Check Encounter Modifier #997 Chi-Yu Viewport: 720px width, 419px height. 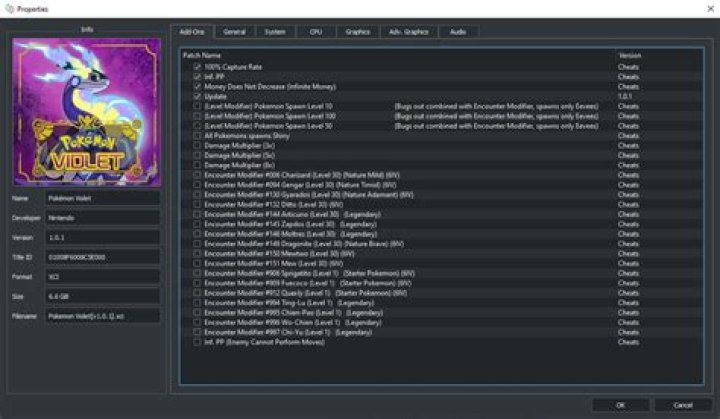pyautogui.click(x=197, y=333)
